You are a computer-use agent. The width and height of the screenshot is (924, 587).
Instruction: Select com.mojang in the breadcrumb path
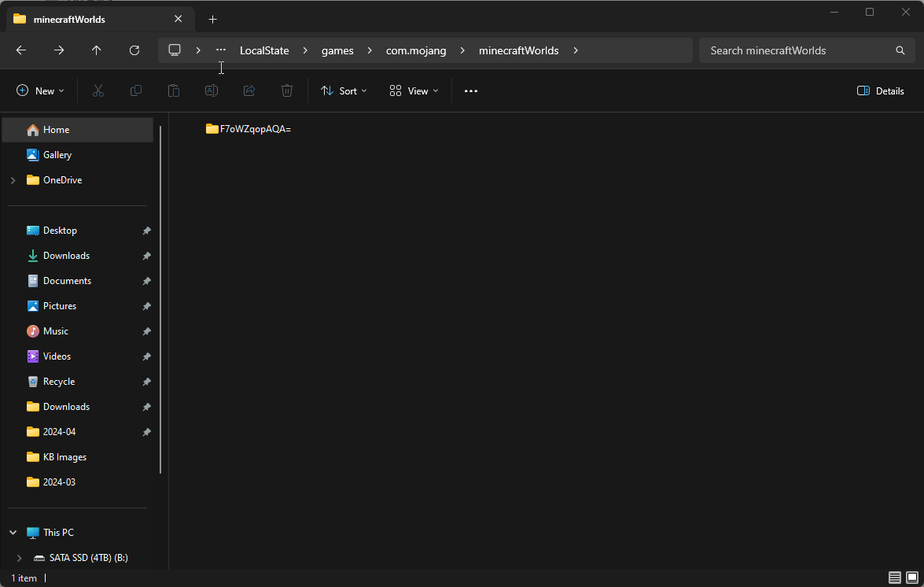(415, 50)
